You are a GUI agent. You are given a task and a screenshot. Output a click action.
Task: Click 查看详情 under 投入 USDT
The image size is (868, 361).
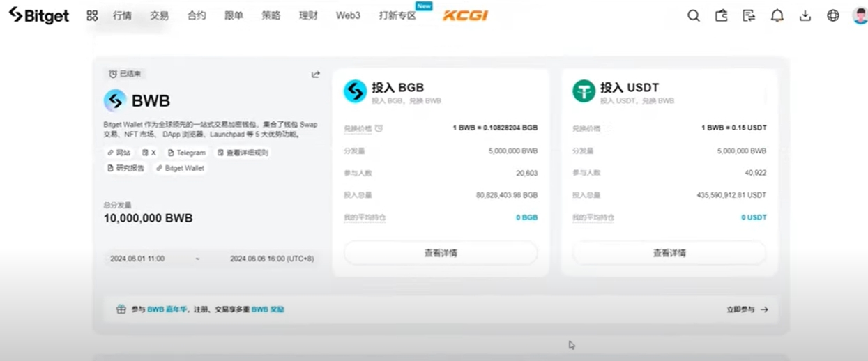(669, 253)
